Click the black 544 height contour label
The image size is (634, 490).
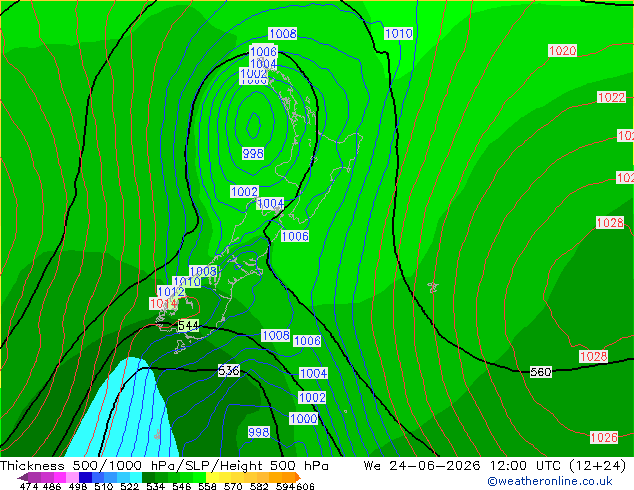tap(188, 325)
